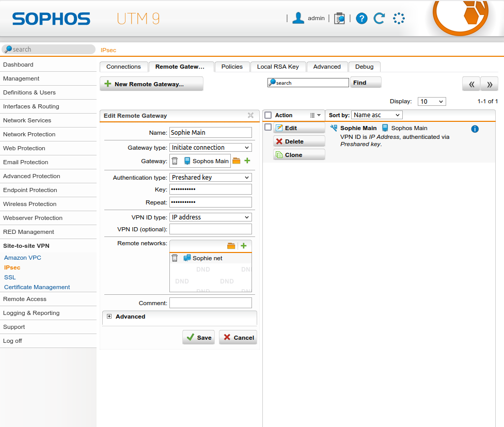This screenshot has width=504, height=427.
Task: Open the Authentication type dropdown
Action: tap(211, 178)
